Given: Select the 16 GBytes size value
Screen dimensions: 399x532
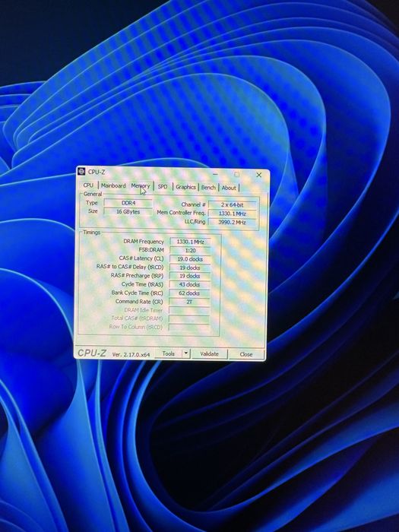Looking at the screenshot, I should pyautogui.click(x=128, y=211).
